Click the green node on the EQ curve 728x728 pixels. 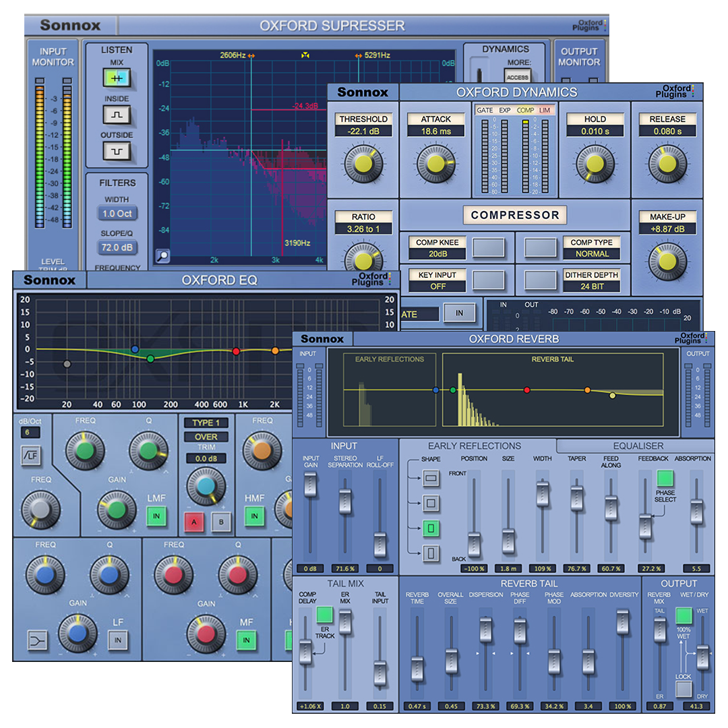150,359
